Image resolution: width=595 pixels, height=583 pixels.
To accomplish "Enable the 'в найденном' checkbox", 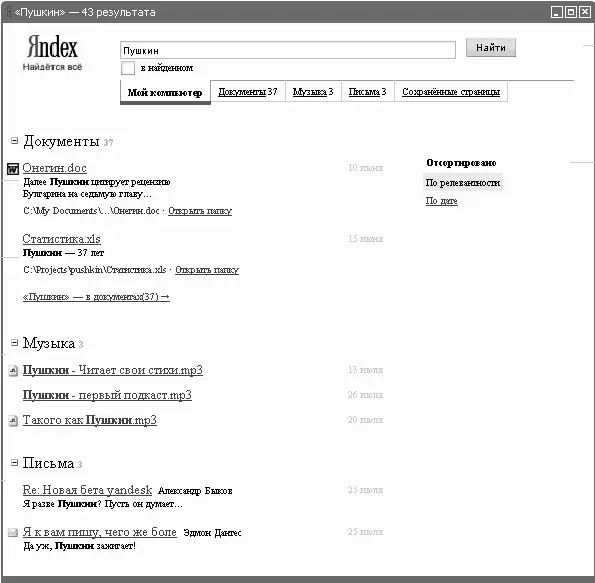I will [x=128, y=68].
